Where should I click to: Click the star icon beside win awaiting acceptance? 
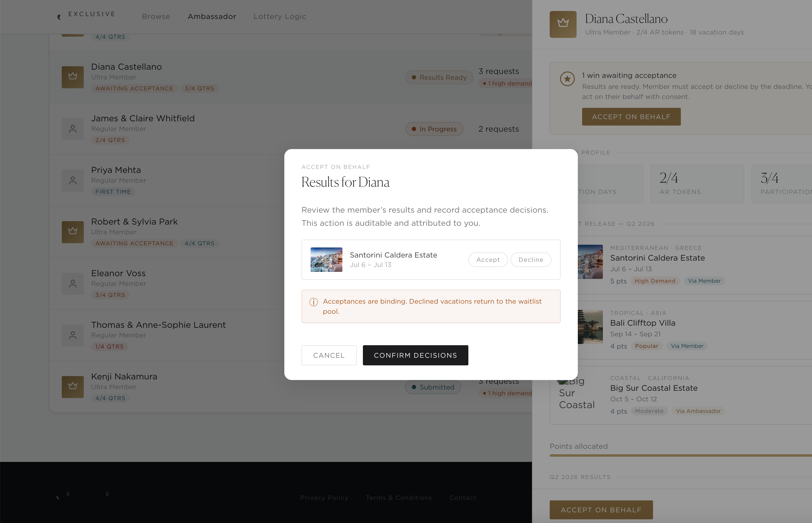[x=567, y=79]
